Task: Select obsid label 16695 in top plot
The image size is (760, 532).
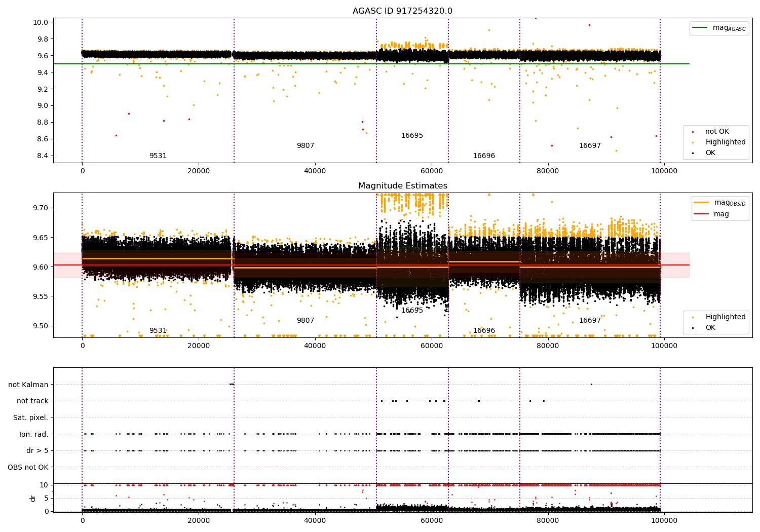Action: pos(412,136)
